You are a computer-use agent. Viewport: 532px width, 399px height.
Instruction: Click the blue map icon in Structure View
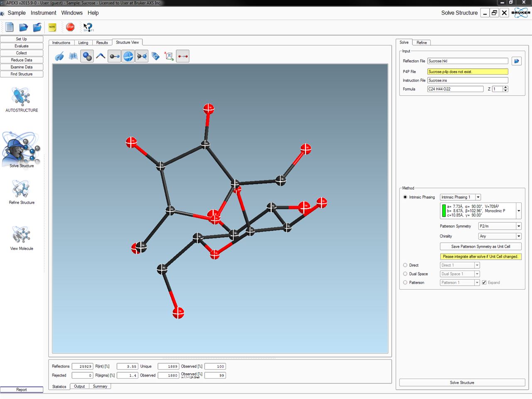pyautogui.click(x=73, y=56)
